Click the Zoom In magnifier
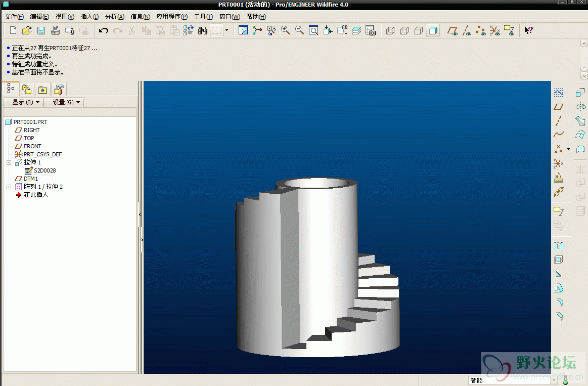 pyautogui.click(x=285, y=30)
